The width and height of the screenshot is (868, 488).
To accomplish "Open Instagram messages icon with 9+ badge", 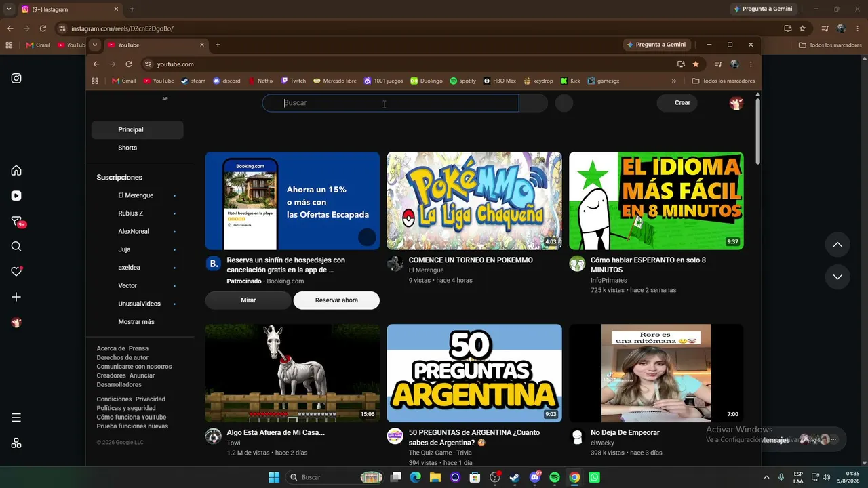I will [17, 222].
